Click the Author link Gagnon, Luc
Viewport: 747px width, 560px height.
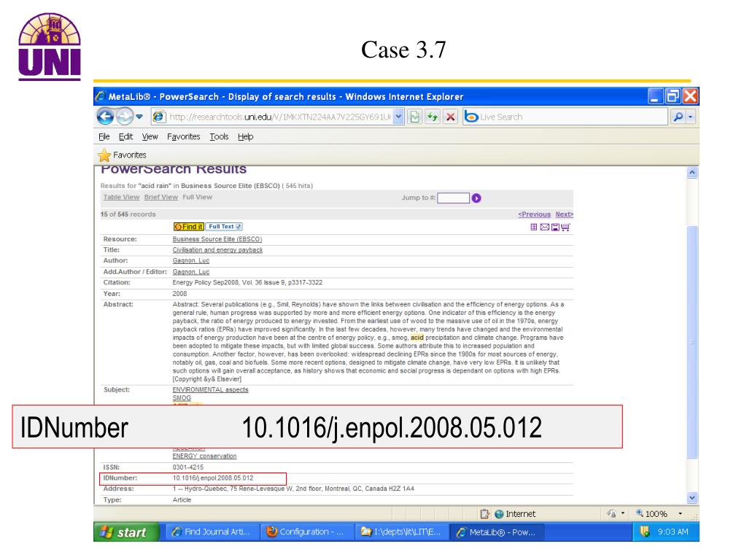pos(191,261)
